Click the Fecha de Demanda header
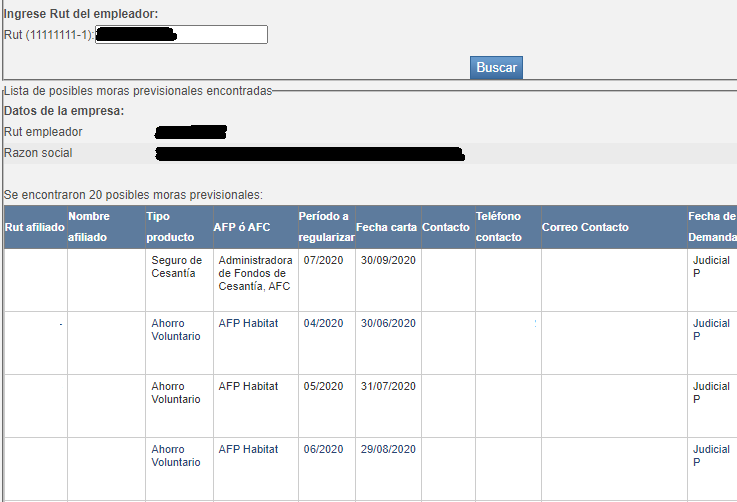The height and width of the screenshot is (502, 737). point(712,227)
